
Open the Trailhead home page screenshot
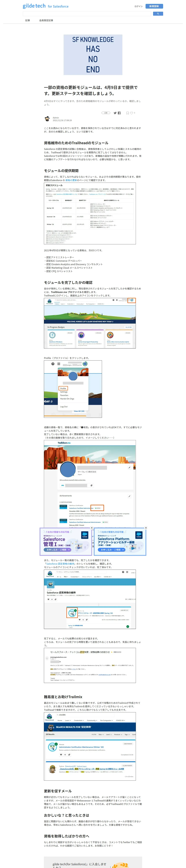point(90,323)
